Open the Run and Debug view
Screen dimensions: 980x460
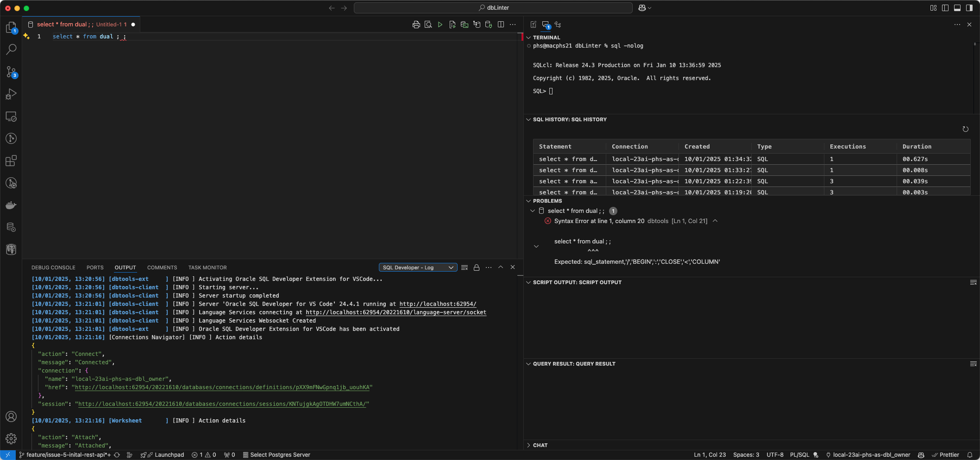11,94
